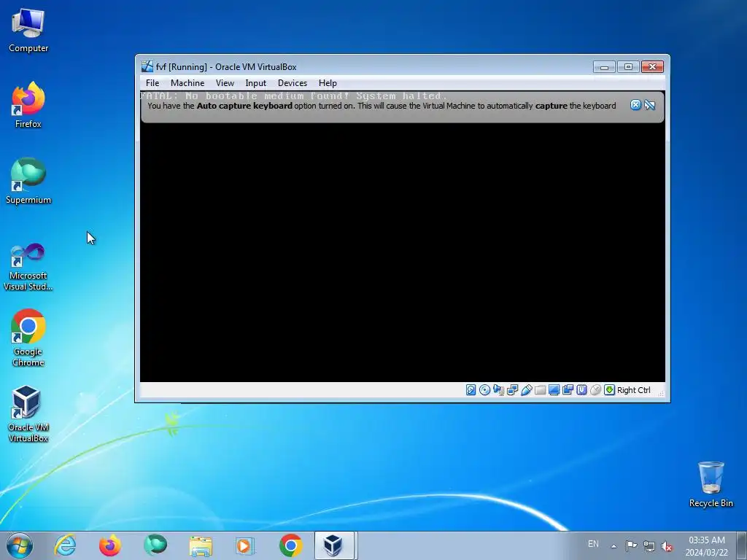Open the Help menu
747x560 pixels.
pos(328,83)
